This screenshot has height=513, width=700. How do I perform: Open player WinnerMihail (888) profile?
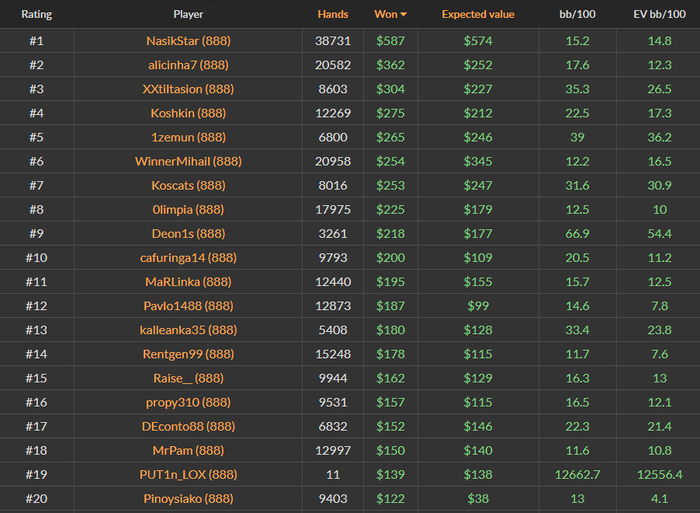coord(188,162)
